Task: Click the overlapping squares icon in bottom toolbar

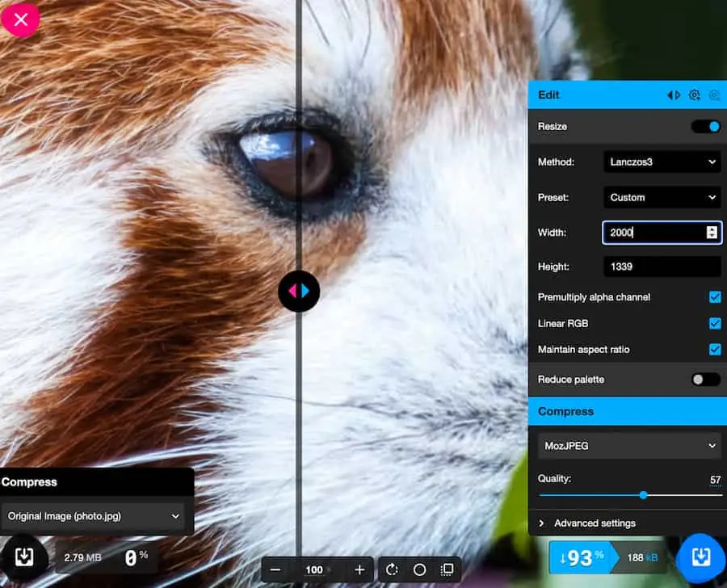Action: [x=447, y=569]
